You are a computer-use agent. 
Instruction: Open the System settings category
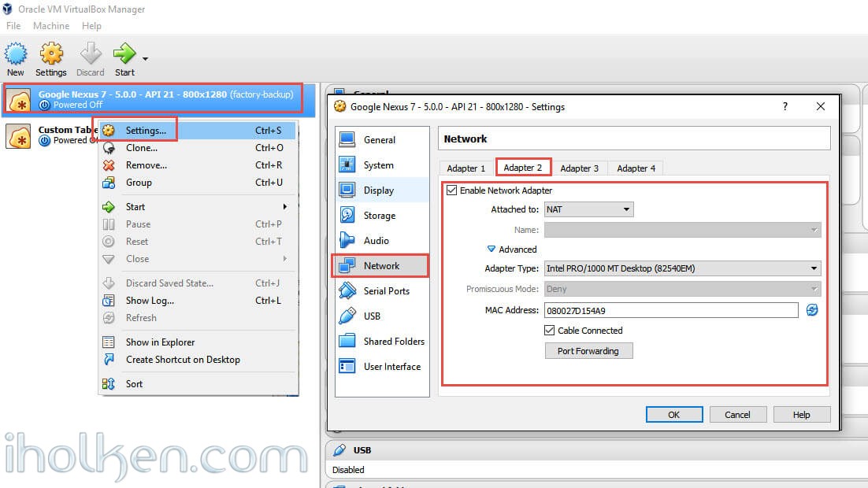click(382, 165)
